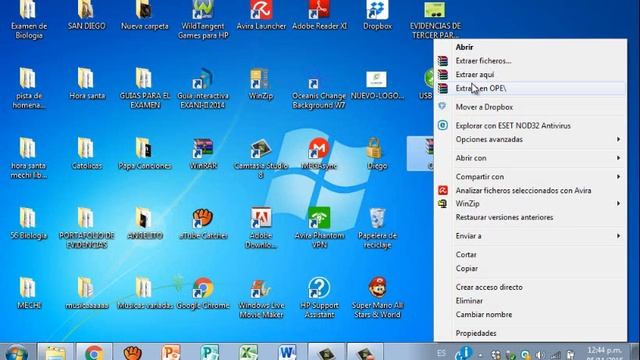
Task: Open the Windows Start button
Action: click(x=17, y=352)
